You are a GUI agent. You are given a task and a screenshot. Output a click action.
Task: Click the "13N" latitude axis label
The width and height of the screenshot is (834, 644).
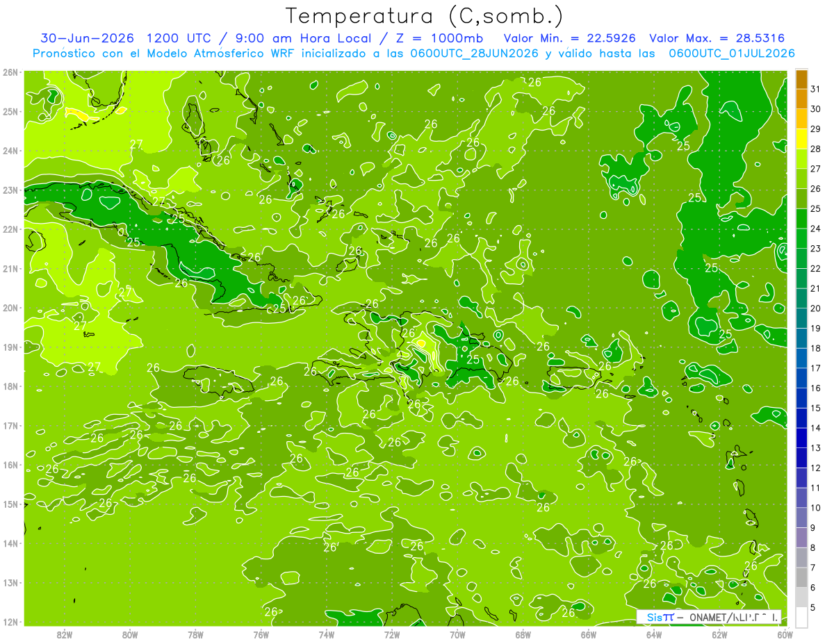10,583
